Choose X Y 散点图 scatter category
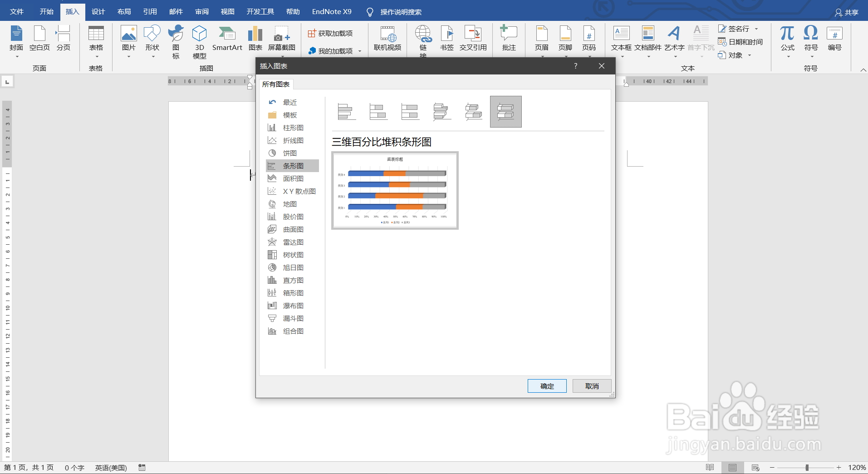This screenshot has width=868, height=474. 292,191
